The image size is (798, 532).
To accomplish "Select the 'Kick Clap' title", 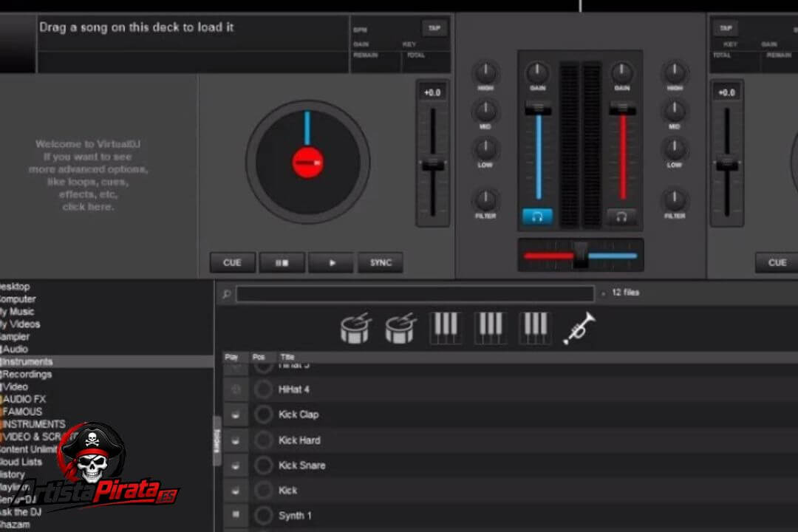I will [x=299, y=415].
